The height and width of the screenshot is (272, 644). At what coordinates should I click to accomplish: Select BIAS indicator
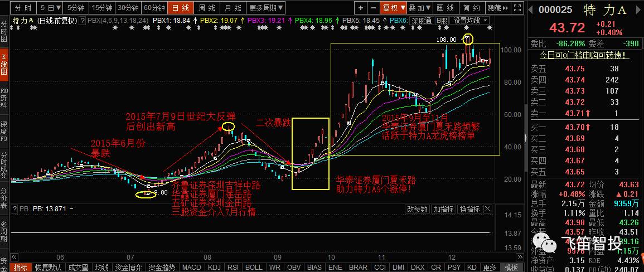pyautogui.click(x=314, y=268)
